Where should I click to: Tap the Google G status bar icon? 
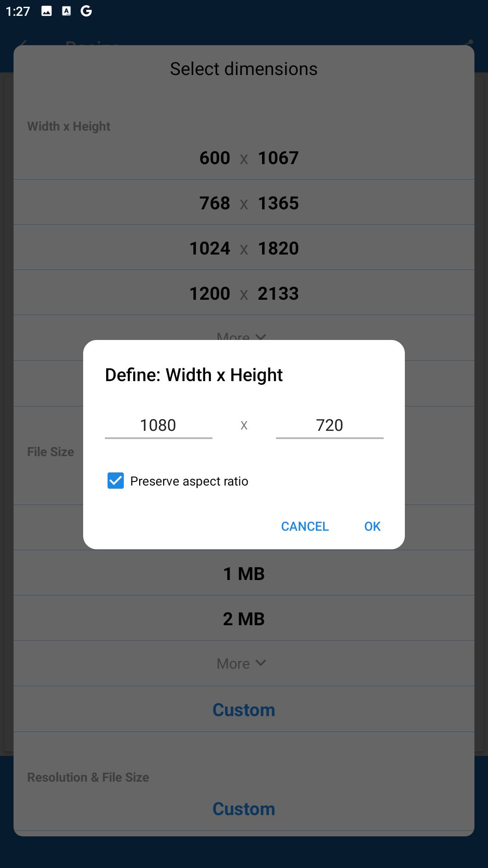(86, 11)
